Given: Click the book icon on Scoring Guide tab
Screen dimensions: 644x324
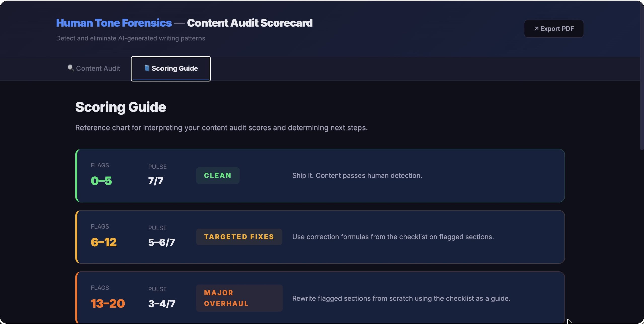Looking at the screenshot, I should tap(147, 68).
